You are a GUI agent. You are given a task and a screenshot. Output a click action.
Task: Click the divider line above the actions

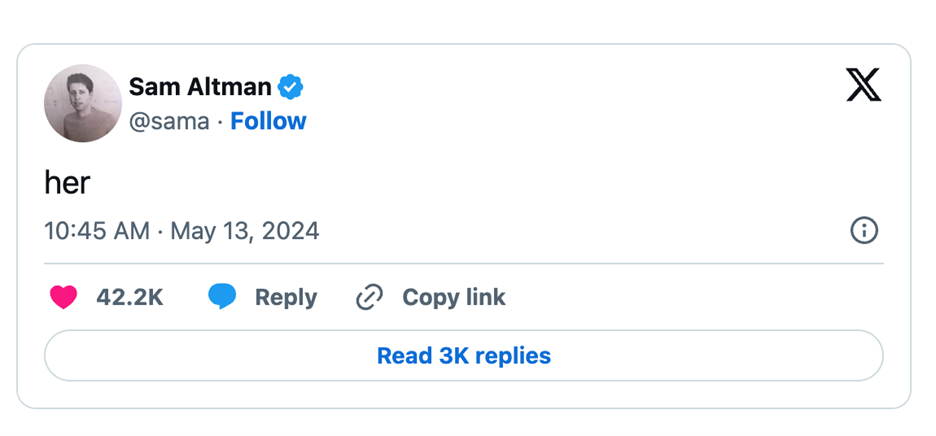pyautogui.click(x=464, y=264)
